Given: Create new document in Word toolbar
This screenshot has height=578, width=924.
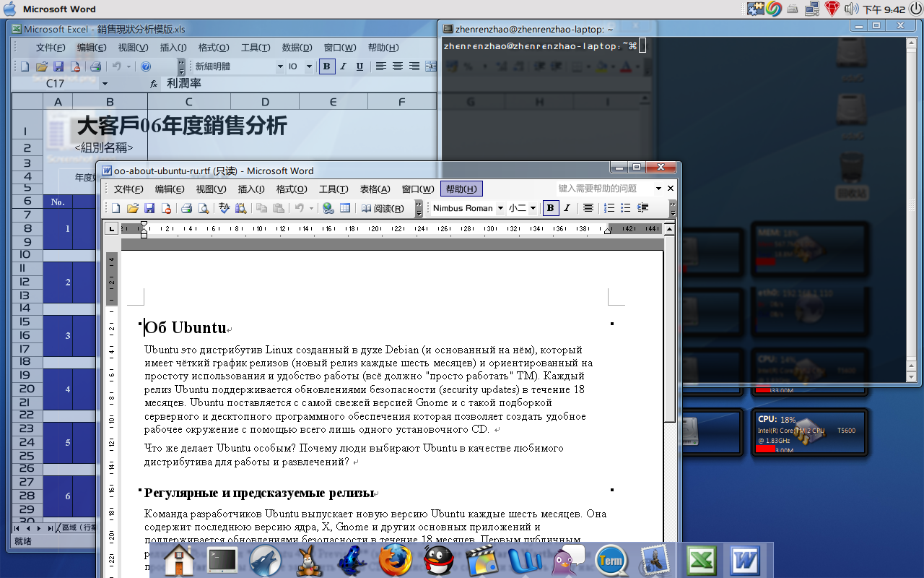Looking at the screenshot, I should coord(115,208).
